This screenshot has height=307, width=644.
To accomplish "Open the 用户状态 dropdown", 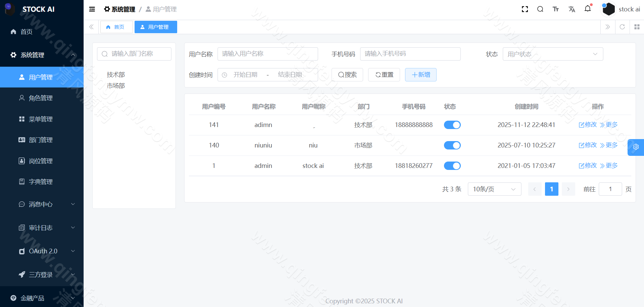I will pos(552,54).
